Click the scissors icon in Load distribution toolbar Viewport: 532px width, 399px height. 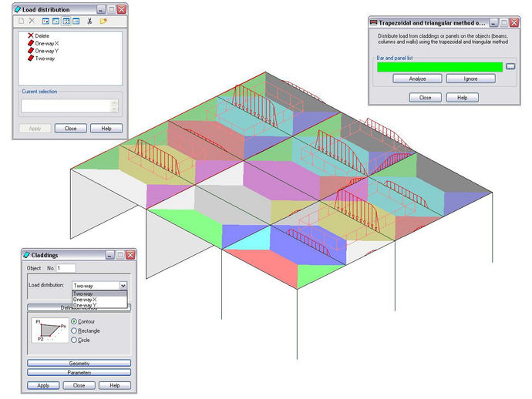pyautogui.click(x=89, y=21)
